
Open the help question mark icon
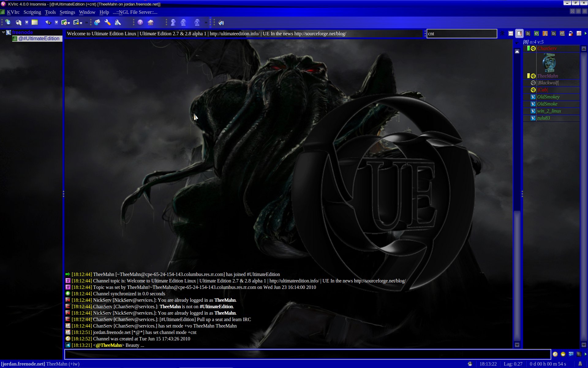(x=140, y=22)
